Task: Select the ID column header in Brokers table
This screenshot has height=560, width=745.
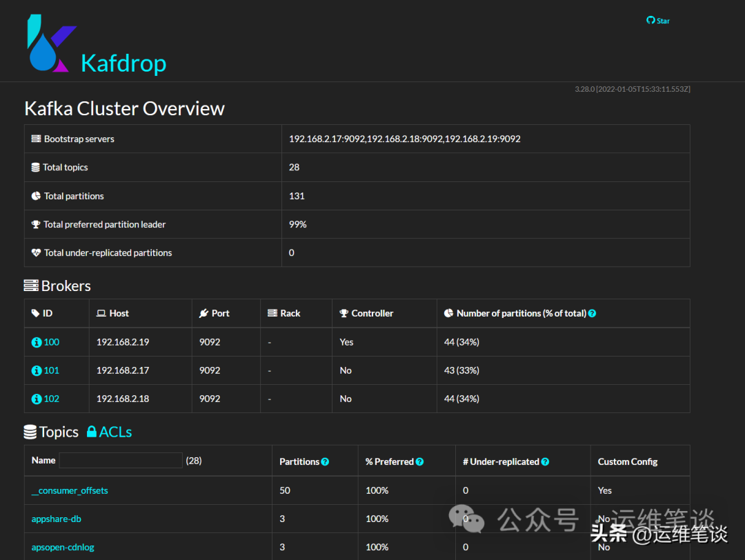Action: click(x=46, y=313)
